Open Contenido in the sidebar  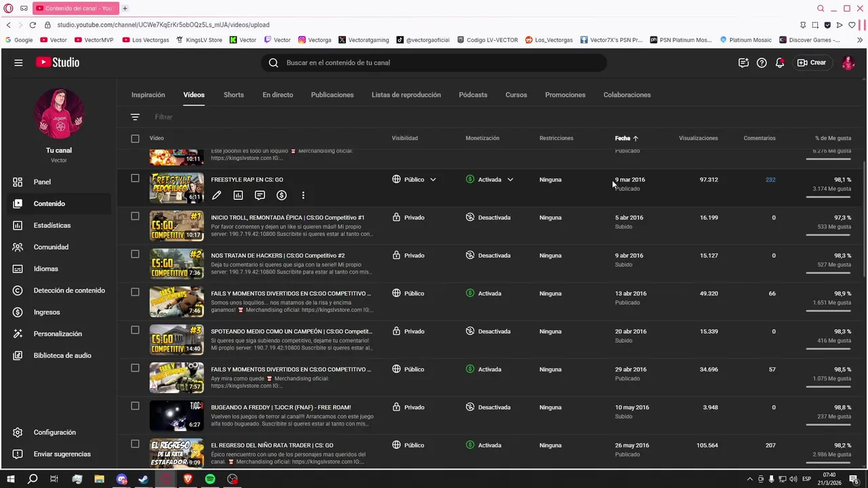[x=58, y=203]
